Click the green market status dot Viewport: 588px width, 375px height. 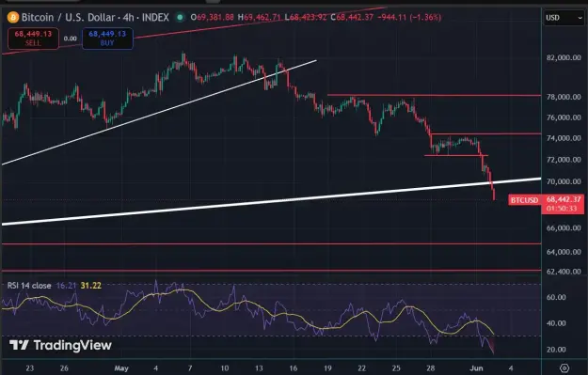pos(180,17)
